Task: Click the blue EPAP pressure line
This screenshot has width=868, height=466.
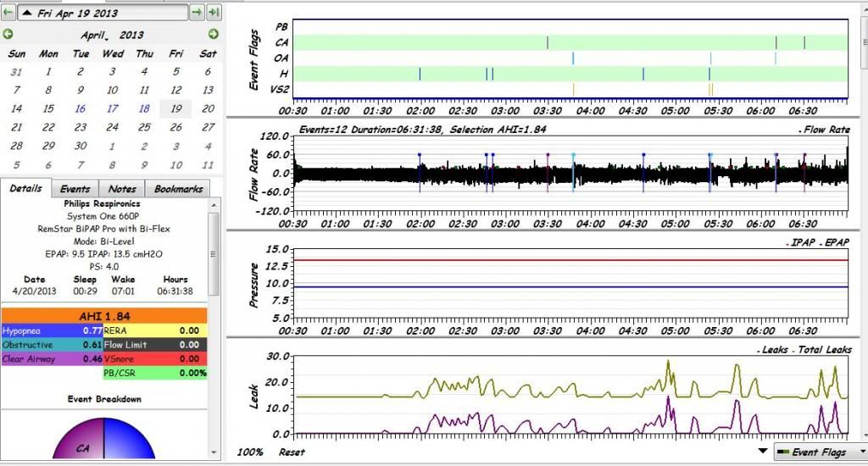Action: [x=570, y=286]
